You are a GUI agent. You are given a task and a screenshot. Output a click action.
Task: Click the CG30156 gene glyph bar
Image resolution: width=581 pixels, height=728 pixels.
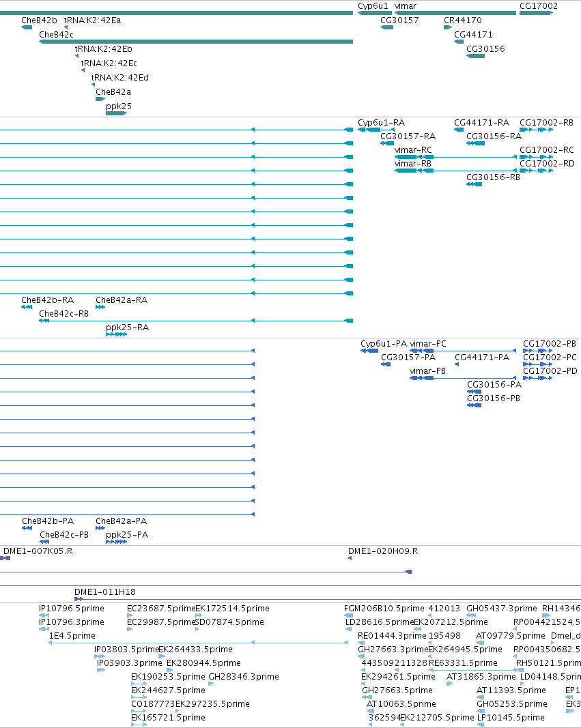pos(476,56)
